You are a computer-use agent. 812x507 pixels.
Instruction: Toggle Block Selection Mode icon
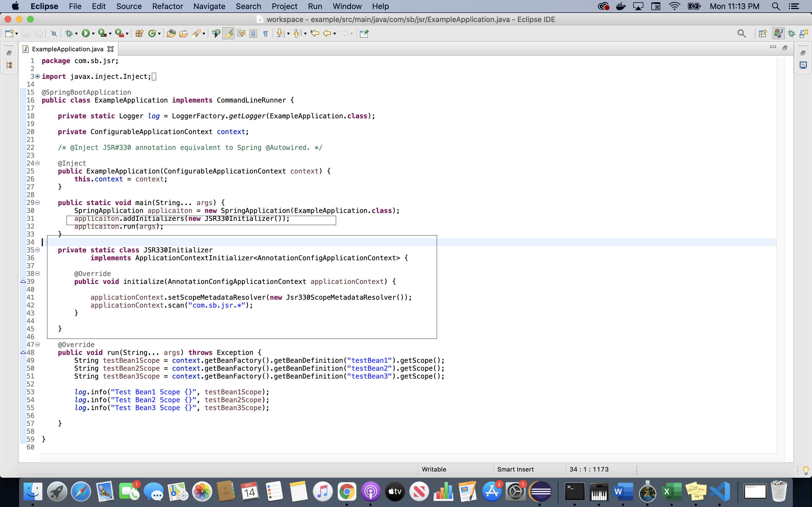(x=253, y=33)
